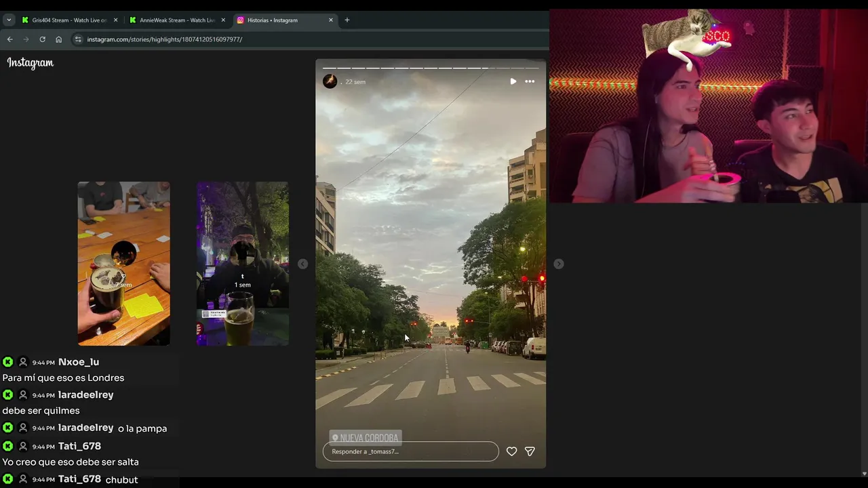The width and height of the screenshot is (868, 488).
Task: Go to the previous story arrow
Action: coord(303,264)
